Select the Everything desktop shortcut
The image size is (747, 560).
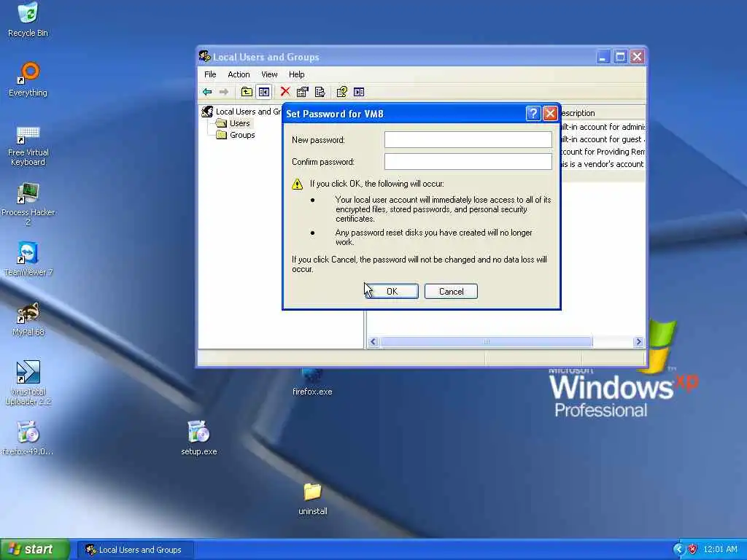[28, 79]
